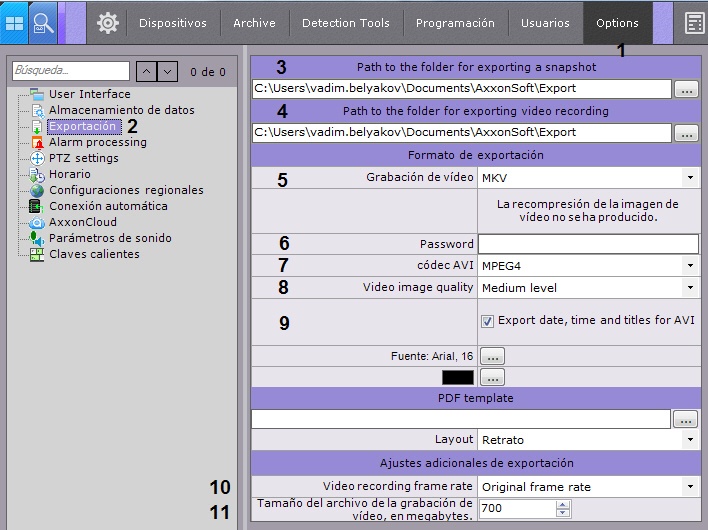Select Alarm processing in the tree
The image size is (708, 530).
[x=98, y=142]
